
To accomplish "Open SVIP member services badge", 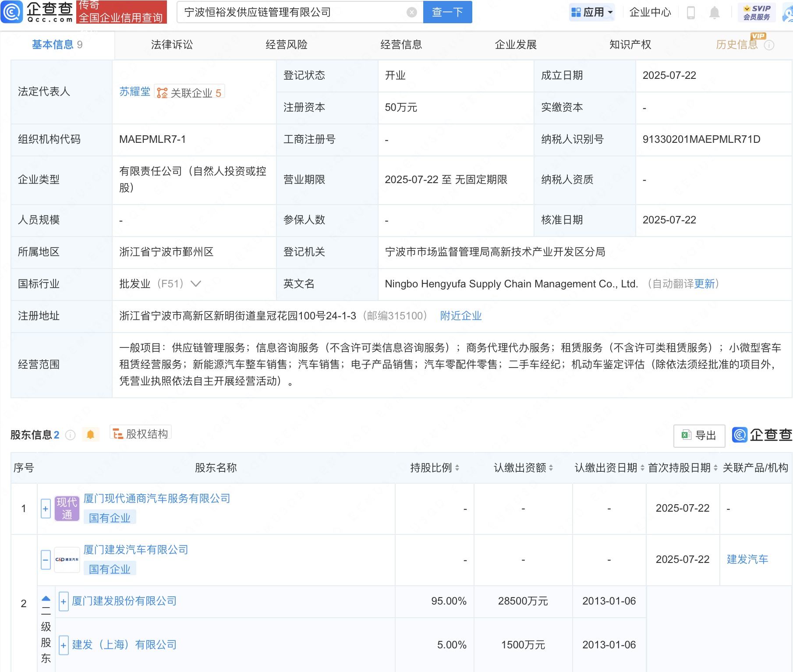I will pos(757,12).
